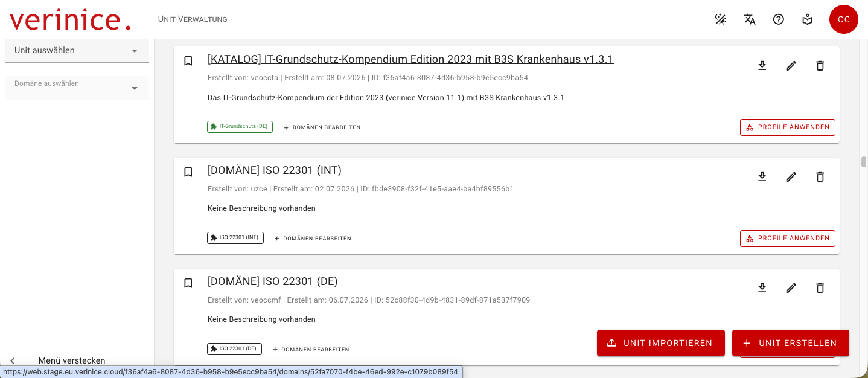
Task: Open the help question mark icon
Action: (779, 19)
